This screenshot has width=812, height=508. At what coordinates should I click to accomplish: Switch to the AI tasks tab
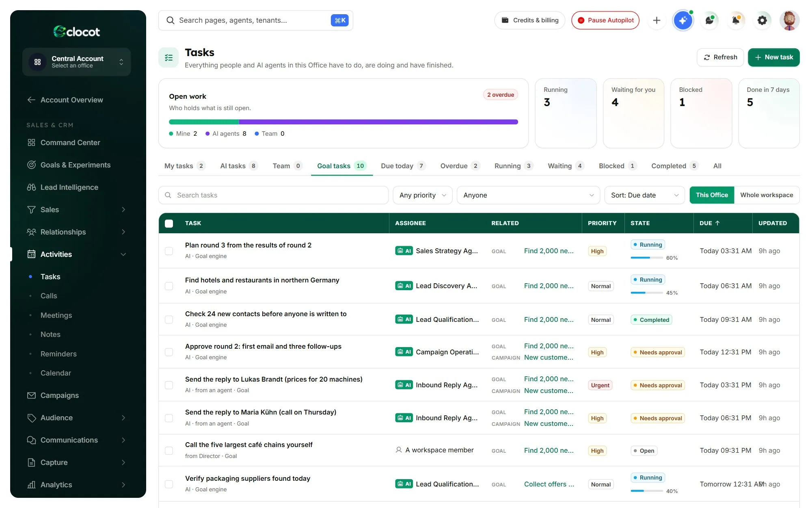click(239, 166)
